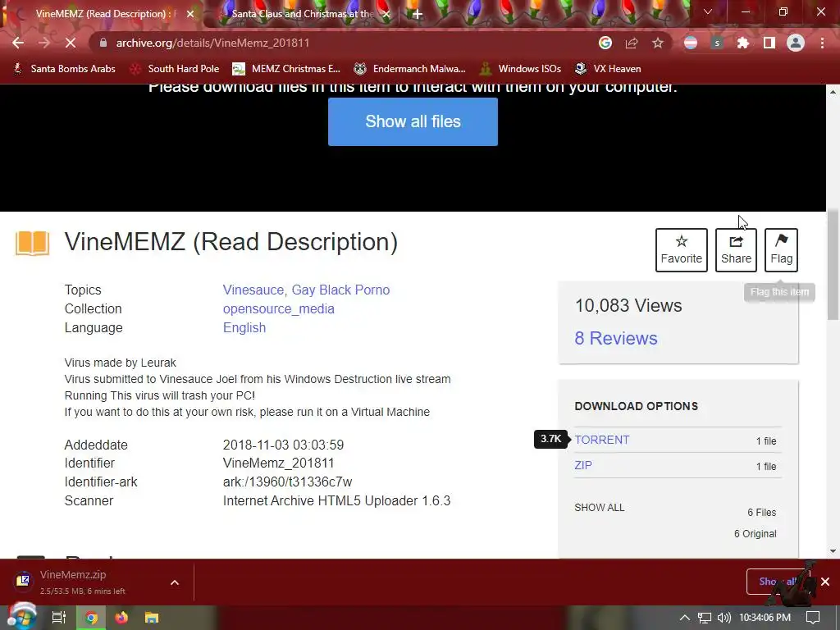Click the gray S extension icon

click(x=717, y=43)
